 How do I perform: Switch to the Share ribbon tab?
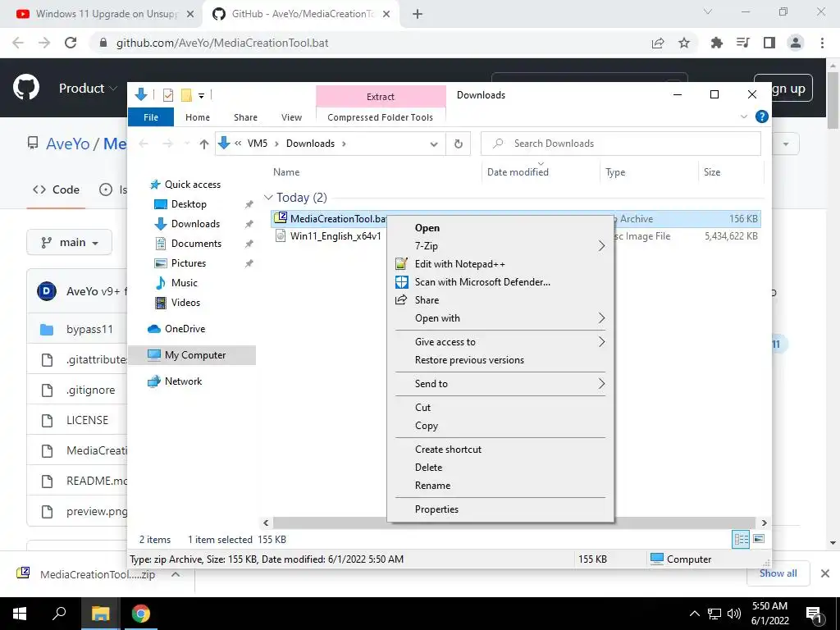click(x=245, y=117)
